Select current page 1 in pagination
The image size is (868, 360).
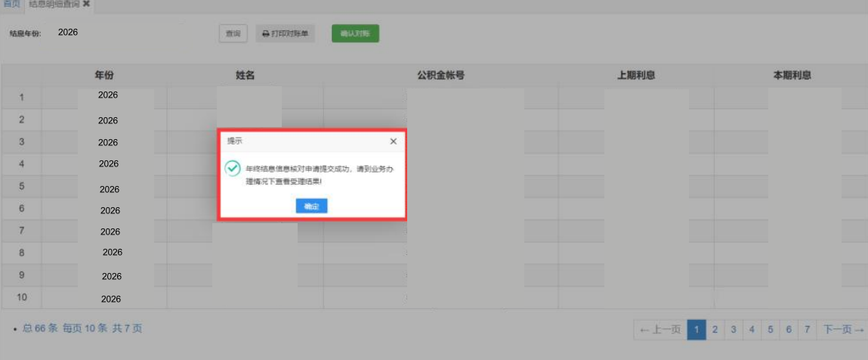click(x=697, y=330)
